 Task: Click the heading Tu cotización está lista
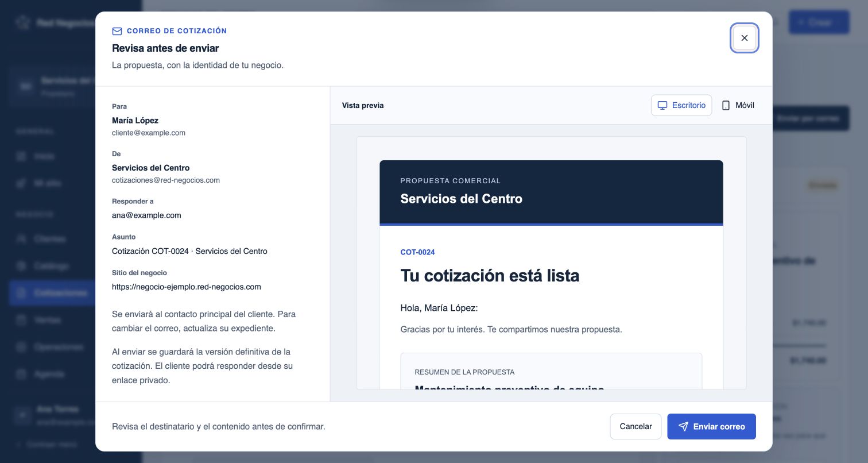coord(490,276)
